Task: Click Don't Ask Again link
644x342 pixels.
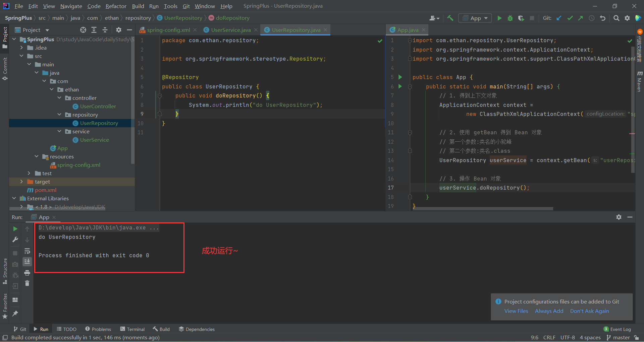Action: point(589,311)
